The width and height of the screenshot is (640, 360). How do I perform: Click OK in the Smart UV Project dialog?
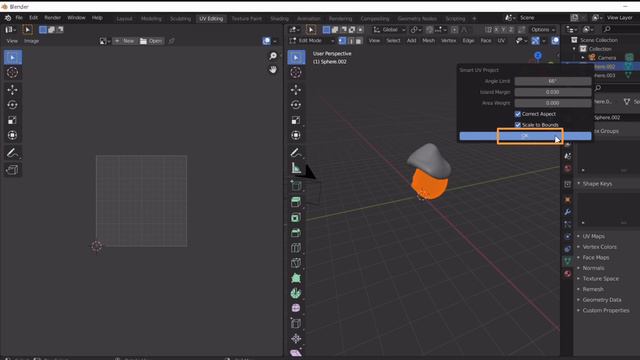tap(525, 136)
